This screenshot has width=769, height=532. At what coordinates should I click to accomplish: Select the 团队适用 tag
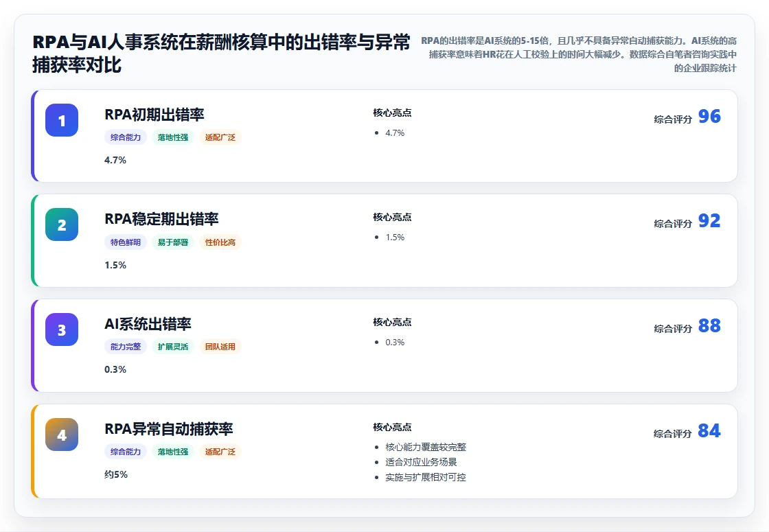coord(220,347)
